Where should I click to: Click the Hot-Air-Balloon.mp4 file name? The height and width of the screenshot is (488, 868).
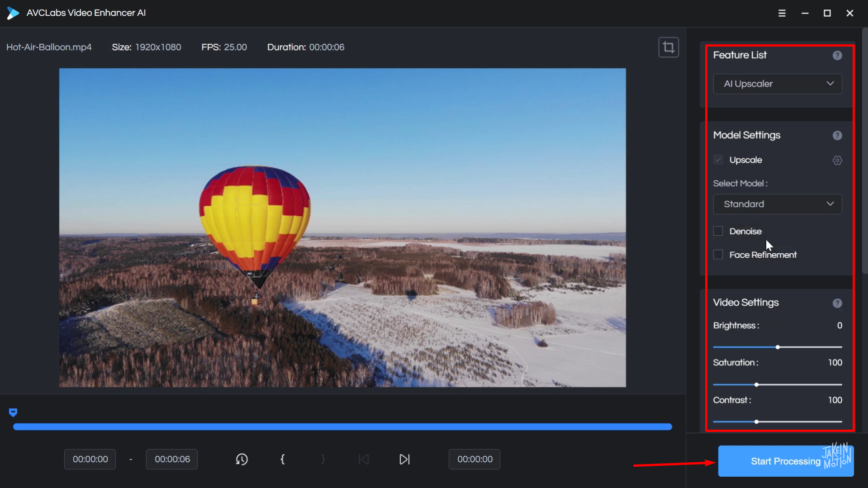click(49, 47)
